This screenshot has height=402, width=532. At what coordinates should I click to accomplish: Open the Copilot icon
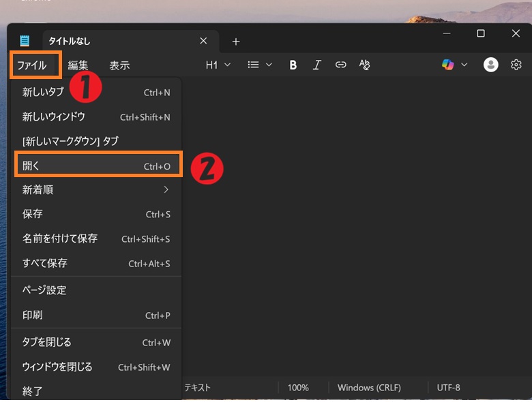(448, 65)
